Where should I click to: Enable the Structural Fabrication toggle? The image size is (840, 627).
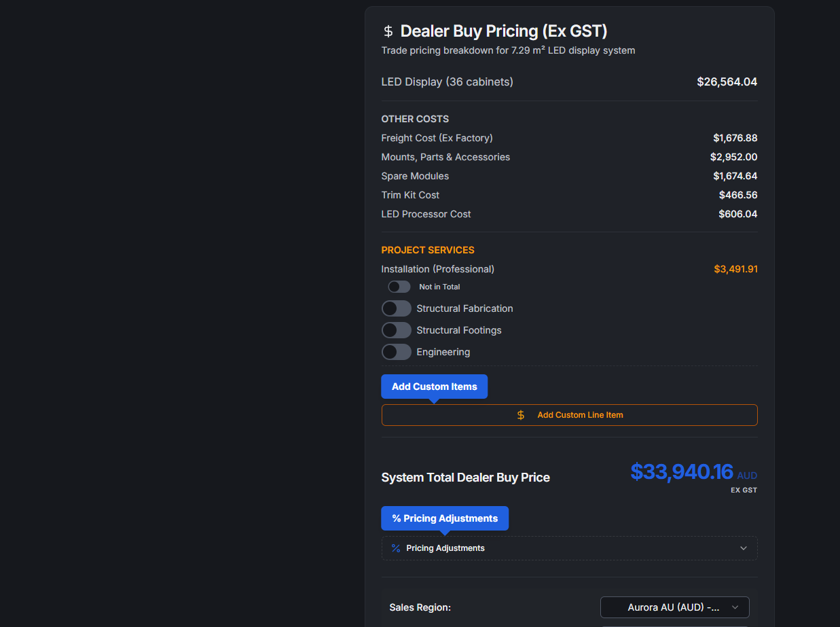click(397, 308)
